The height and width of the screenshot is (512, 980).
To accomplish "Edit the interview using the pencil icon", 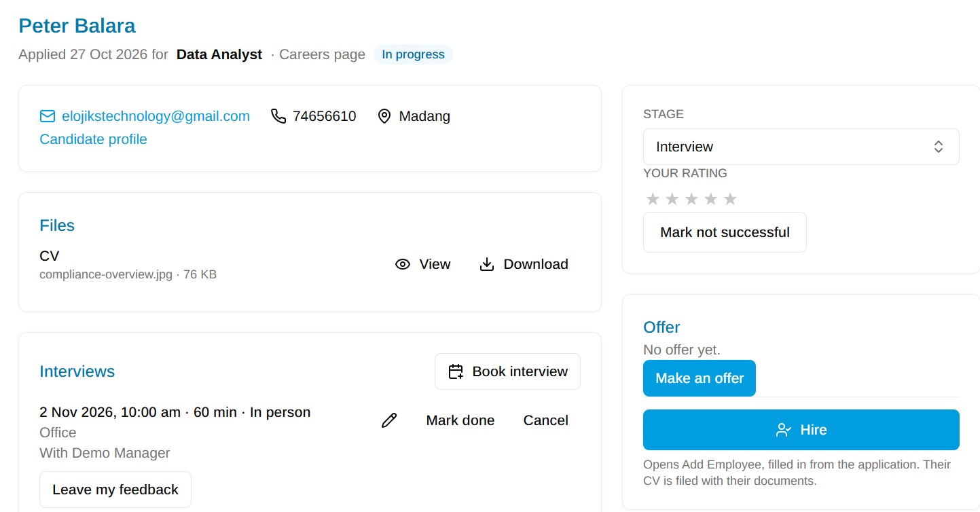I will coord(389,420).
